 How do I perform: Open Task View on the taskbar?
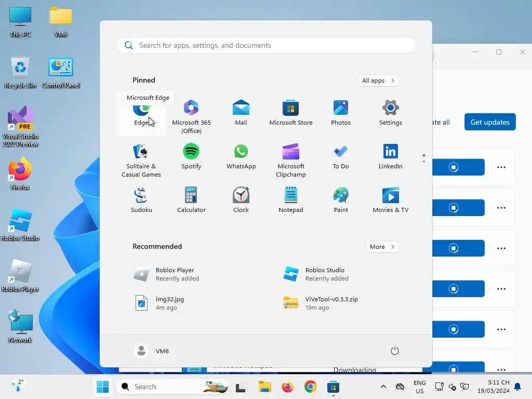pos(241,387)
